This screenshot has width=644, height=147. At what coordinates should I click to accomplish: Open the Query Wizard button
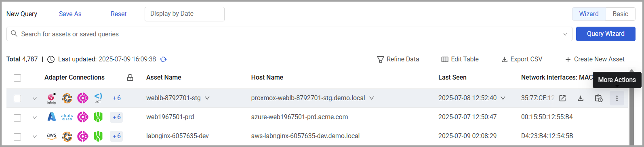click(606, 34)
